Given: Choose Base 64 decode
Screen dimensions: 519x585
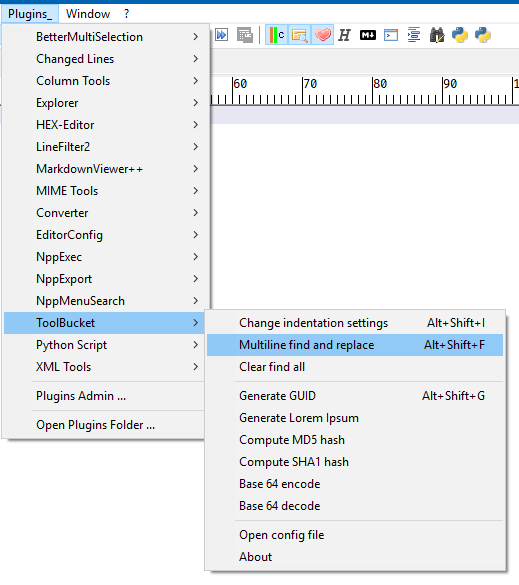Looking at the screenshot, I should coord(355,506).
